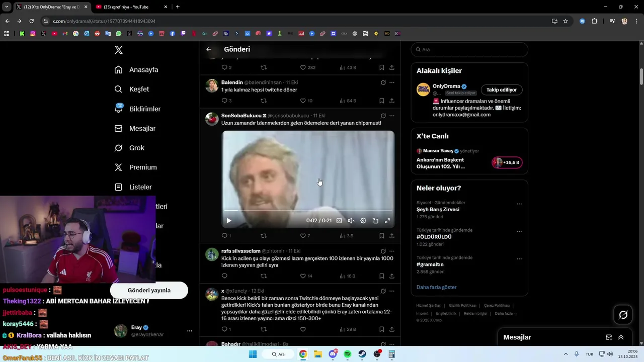Open #gramaltın trending topic
Screen dimensions: 644x362
click(430, 264)
